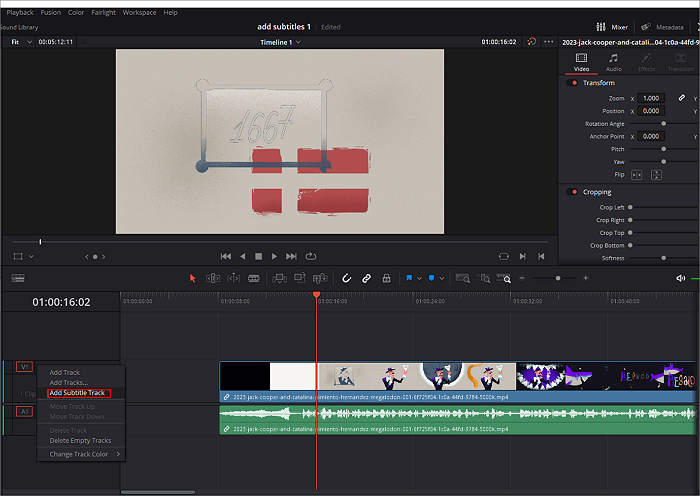The width and height of the screenshot is (700, 496).
Task: Toggle Loop playback icon
Action: (x=311, y=256)
